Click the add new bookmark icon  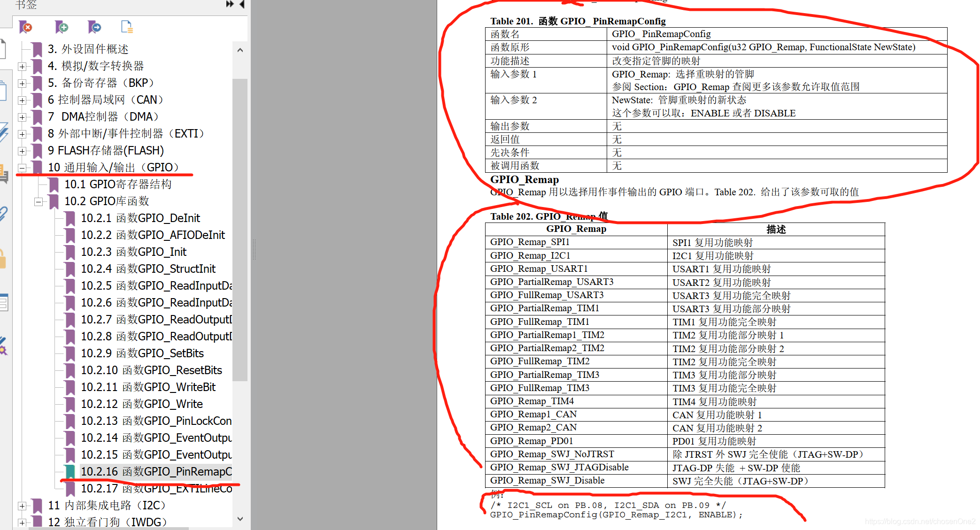61,27
